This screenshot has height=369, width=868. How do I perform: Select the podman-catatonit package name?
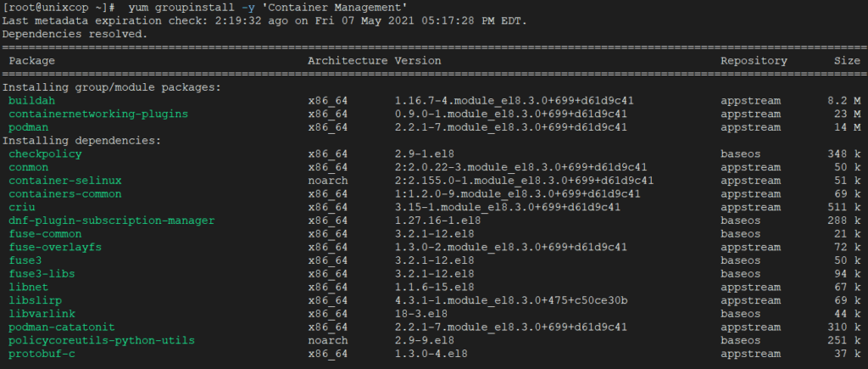click(62, 327)
